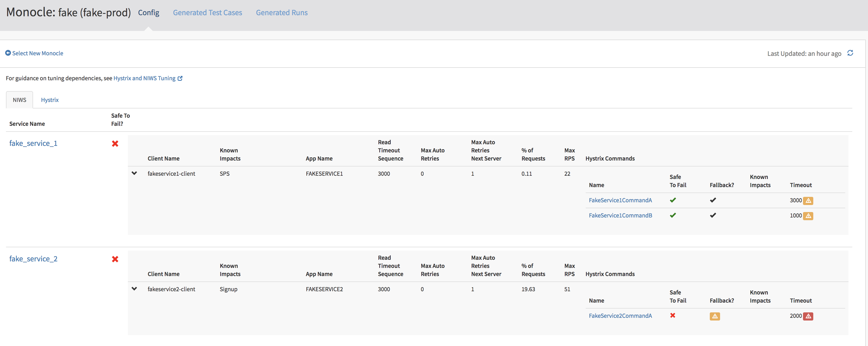Click the warning icon beside timeout 1000 for FakeService1CommandB
The image size is (868, 346).
tap(808, 216)
